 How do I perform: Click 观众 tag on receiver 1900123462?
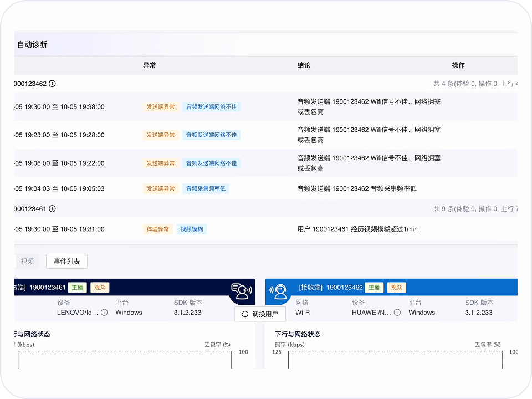397,288
